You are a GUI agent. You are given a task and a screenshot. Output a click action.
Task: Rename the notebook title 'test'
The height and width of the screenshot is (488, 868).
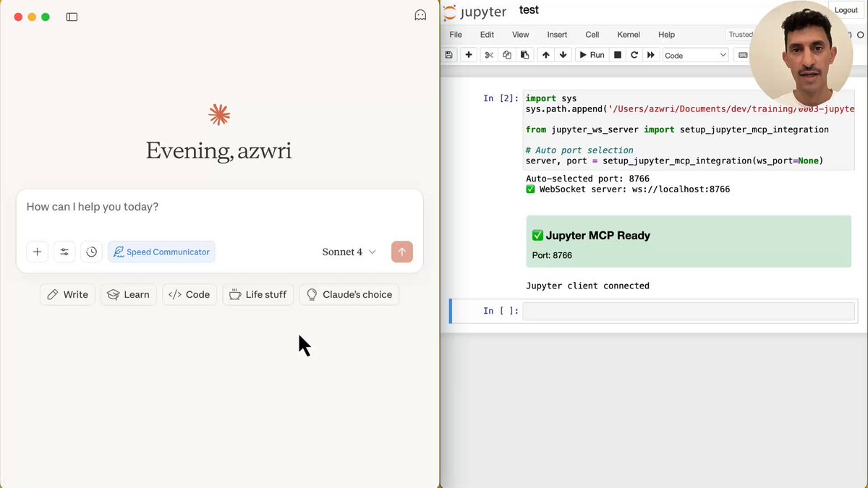[529, 10]
